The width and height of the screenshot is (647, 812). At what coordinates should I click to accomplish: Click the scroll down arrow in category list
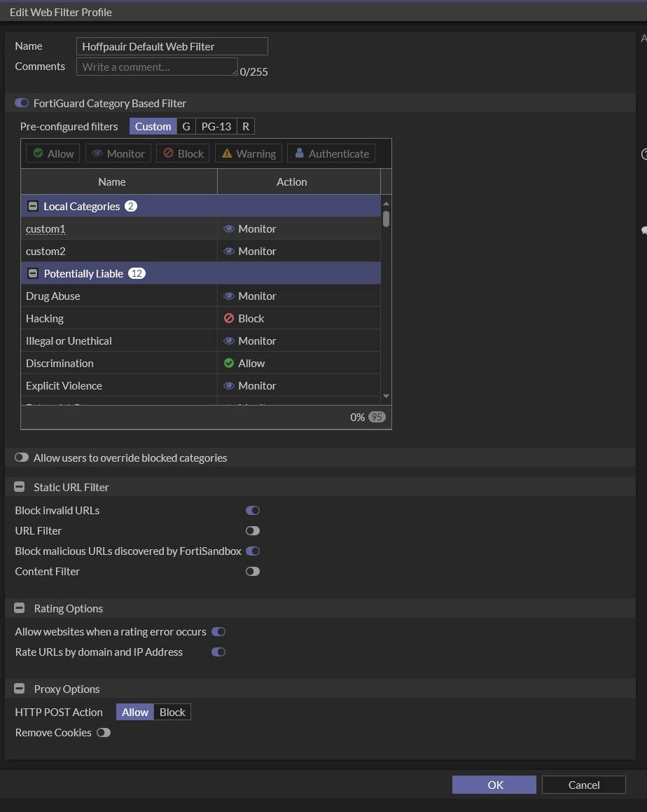tap(386, 396)
